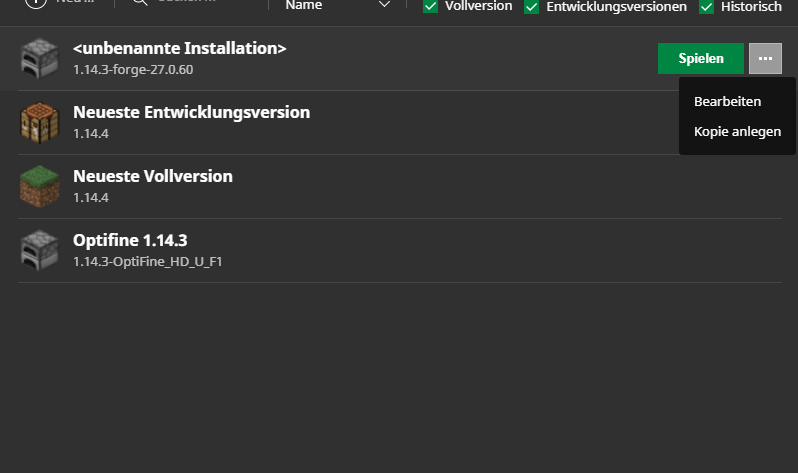Click the search magnifier icon
This screenshot has height=473, width=798.
pos(141,3)
